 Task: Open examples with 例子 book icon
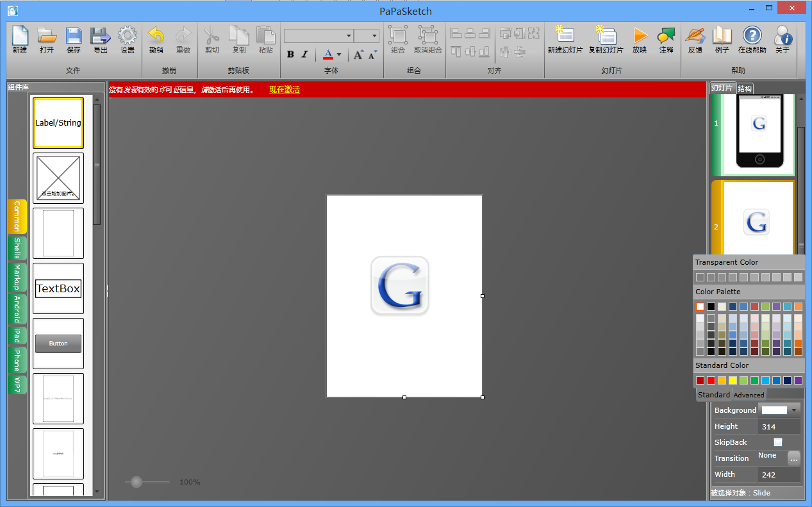click(722, 40)
